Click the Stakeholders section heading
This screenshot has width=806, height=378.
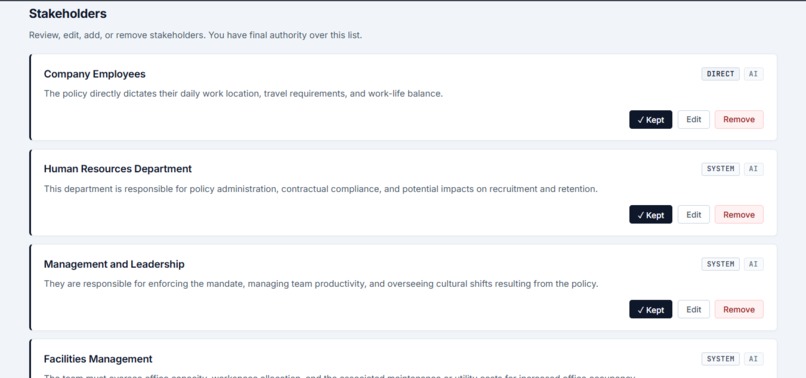click(68, 14)
